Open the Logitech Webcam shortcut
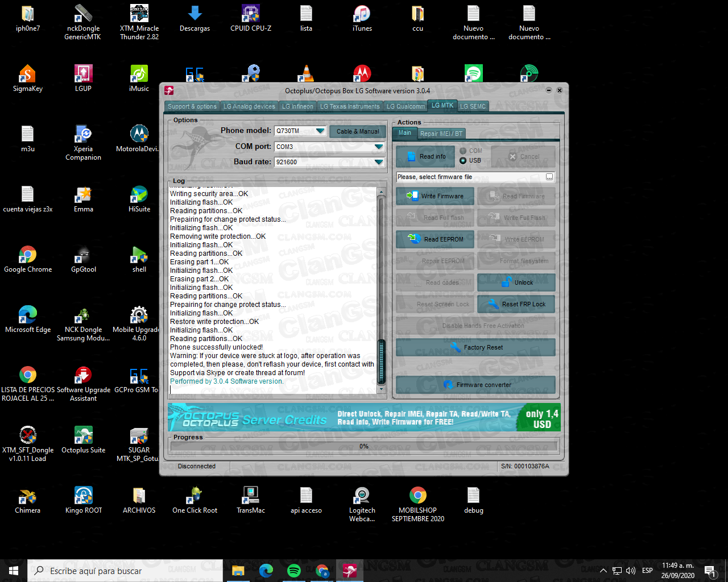 (362, 505)
